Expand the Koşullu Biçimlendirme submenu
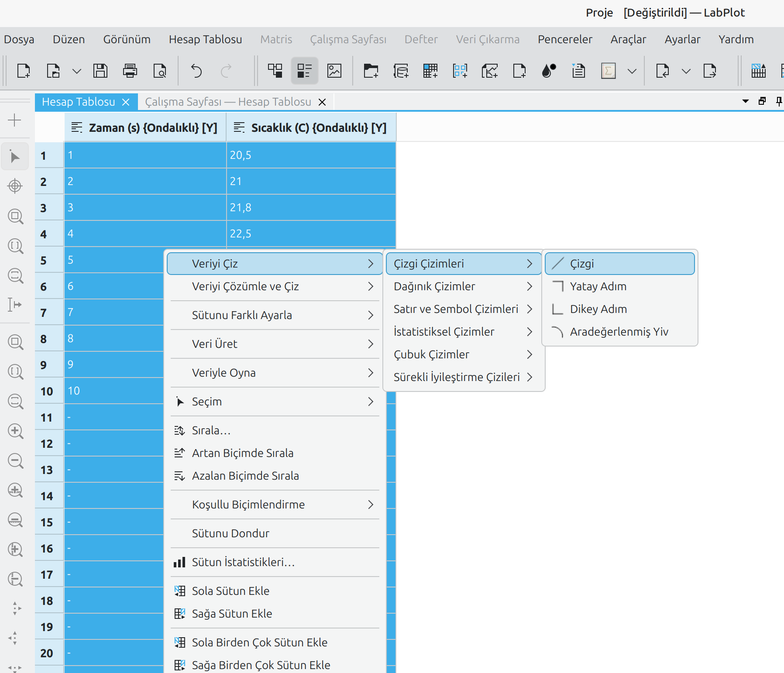784x673 pixels. (275, 505)
